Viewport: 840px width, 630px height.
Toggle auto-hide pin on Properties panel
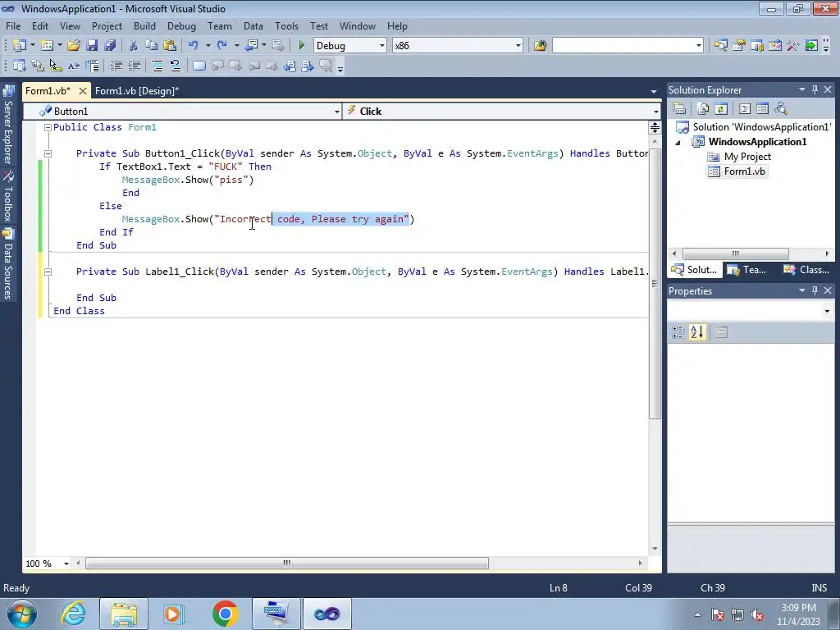[815, 290]
